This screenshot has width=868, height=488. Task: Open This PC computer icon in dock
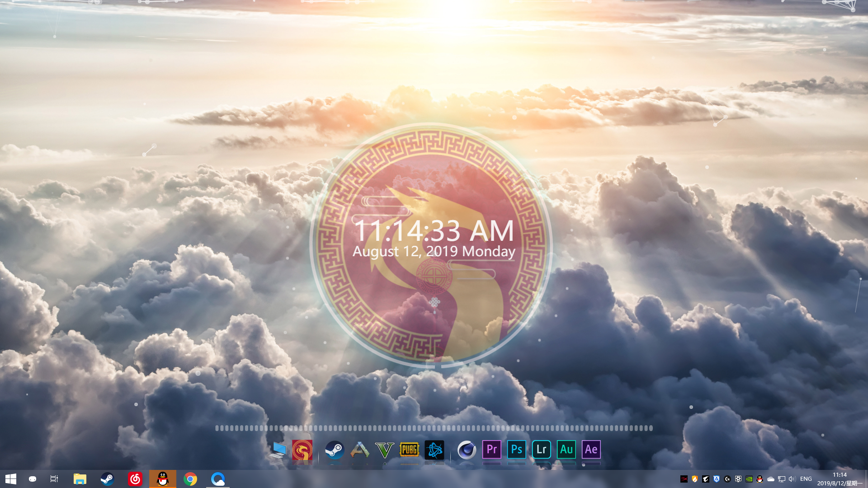coord(278,450)
